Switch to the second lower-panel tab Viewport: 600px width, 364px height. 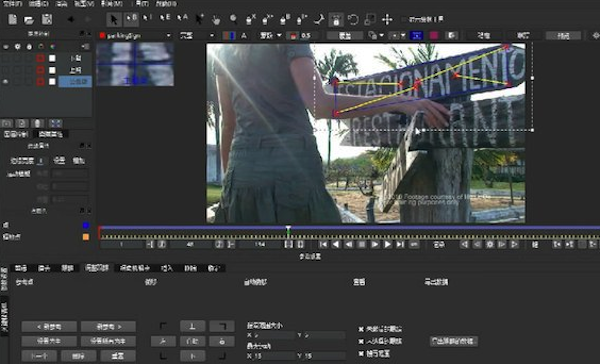click(44, 268)
